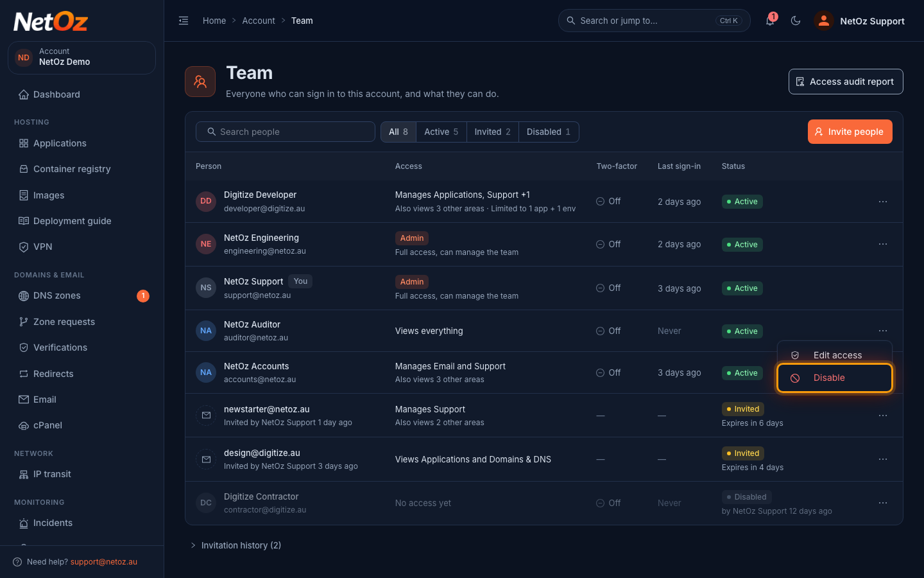Show the All 8 filter tab

coord(398,132)
